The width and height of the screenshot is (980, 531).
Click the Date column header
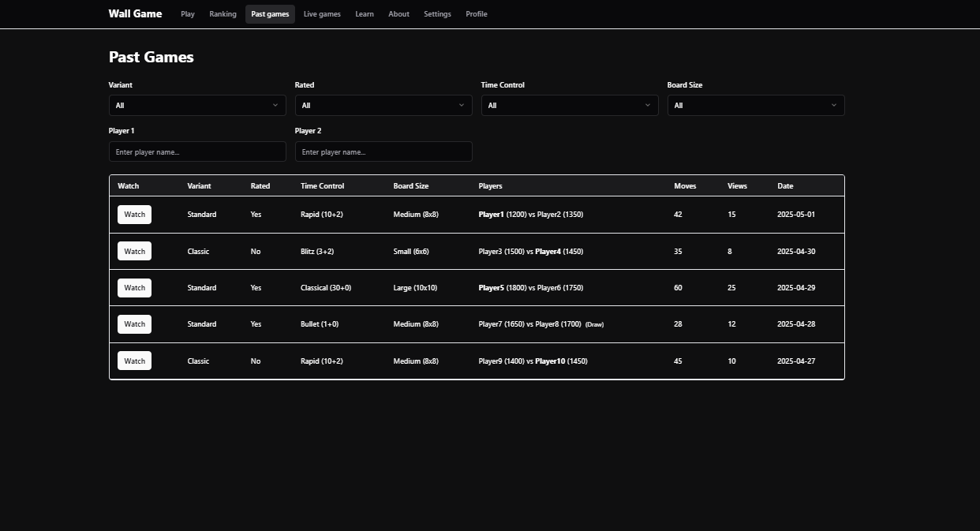785,186
